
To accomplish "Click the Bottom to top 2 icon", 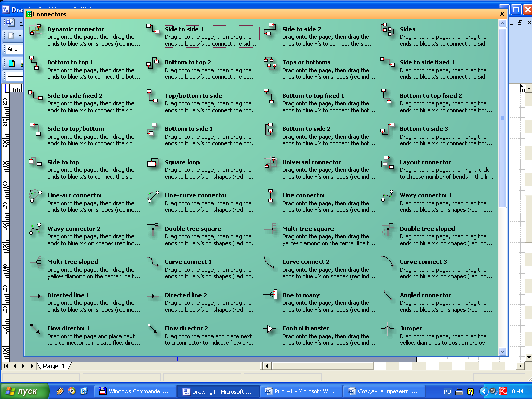I will (x=153, y=63).
